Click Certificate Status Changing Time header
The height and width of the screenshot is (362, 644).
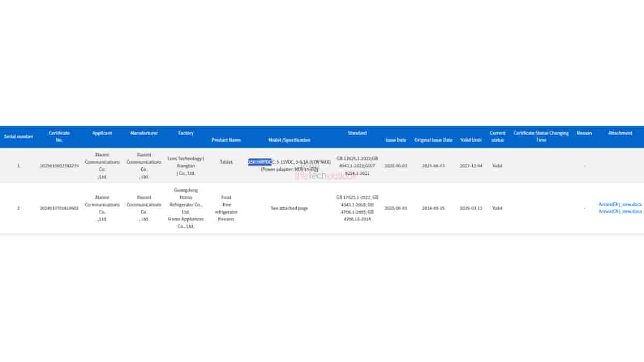(x=541, y=136)
